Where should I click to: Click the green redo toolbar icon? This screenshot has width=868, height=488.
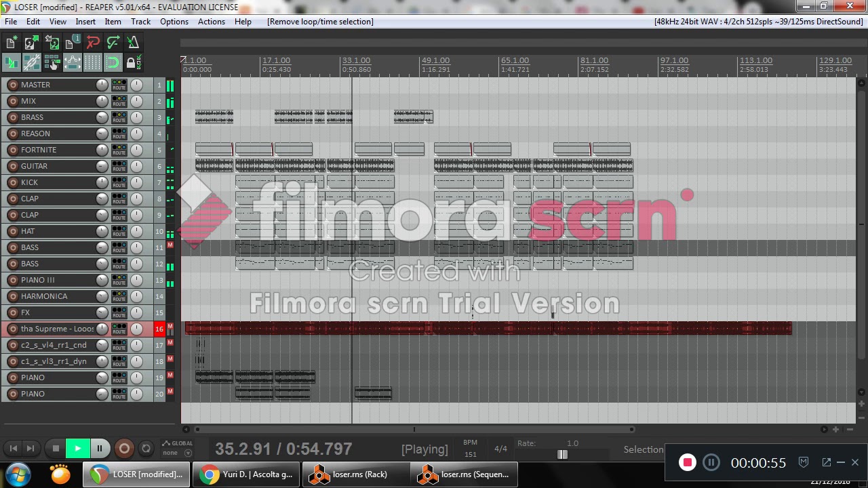(113, 43)
